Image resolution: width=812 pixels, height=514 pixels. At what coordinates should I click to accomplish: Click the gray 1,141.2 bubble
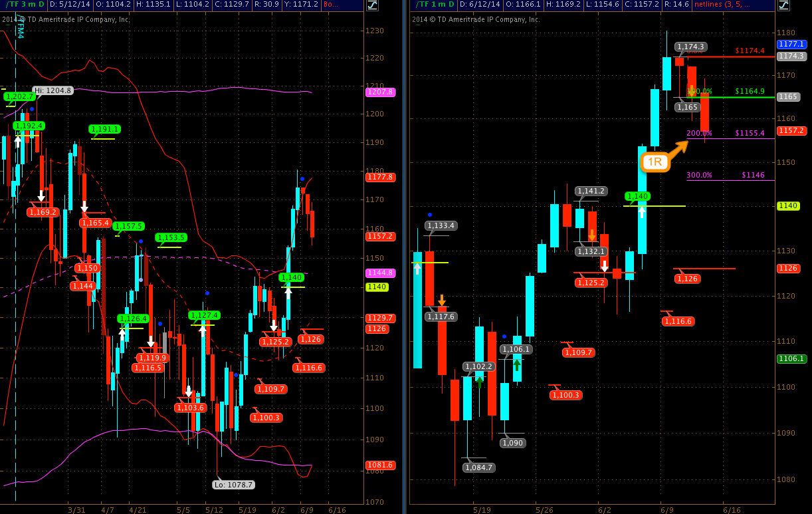pos(591,191)
